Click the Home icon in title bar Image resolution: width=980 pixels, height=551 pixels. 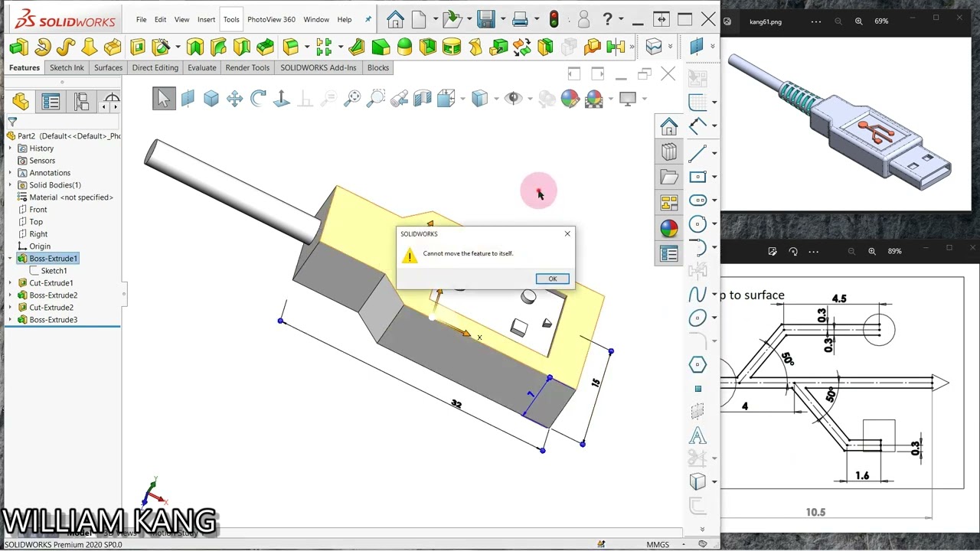tap(395, 19)
